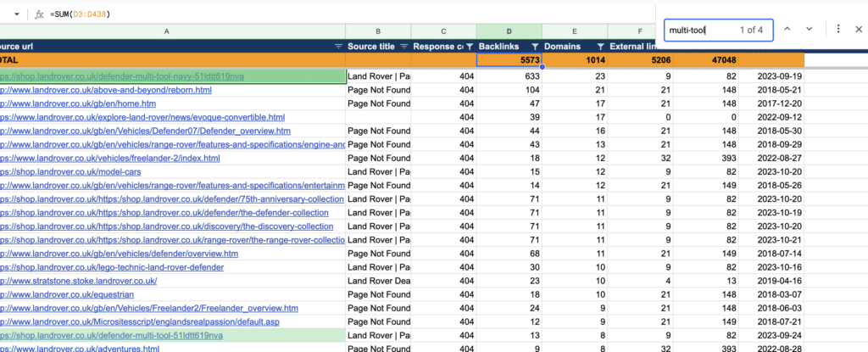Click the Domains total cell 1014
The width and height of the screenshot is (868, 352).
point(574,60)
